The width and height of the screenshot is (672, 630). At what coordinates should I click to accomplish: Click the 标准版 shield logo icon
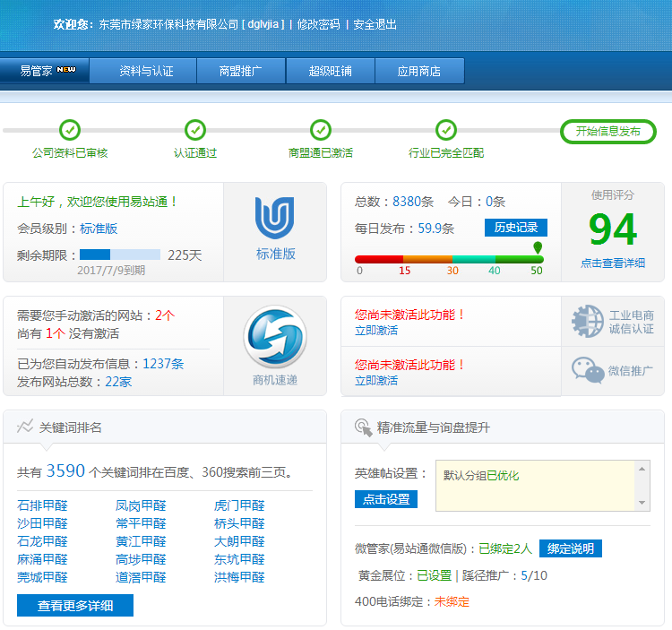(x=274, y=218)
